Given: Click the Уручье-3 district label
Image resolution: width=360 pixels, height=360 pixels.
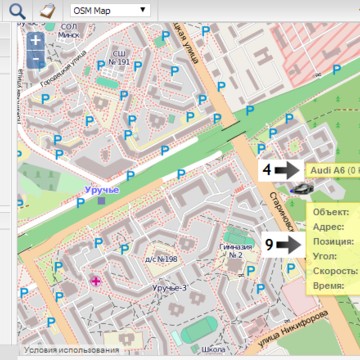Looking at the screenshot, I should [169, 288].
